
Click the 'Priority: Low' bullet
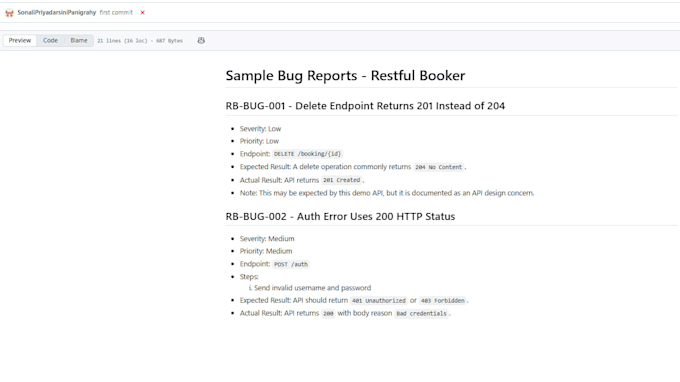(259, 141)
